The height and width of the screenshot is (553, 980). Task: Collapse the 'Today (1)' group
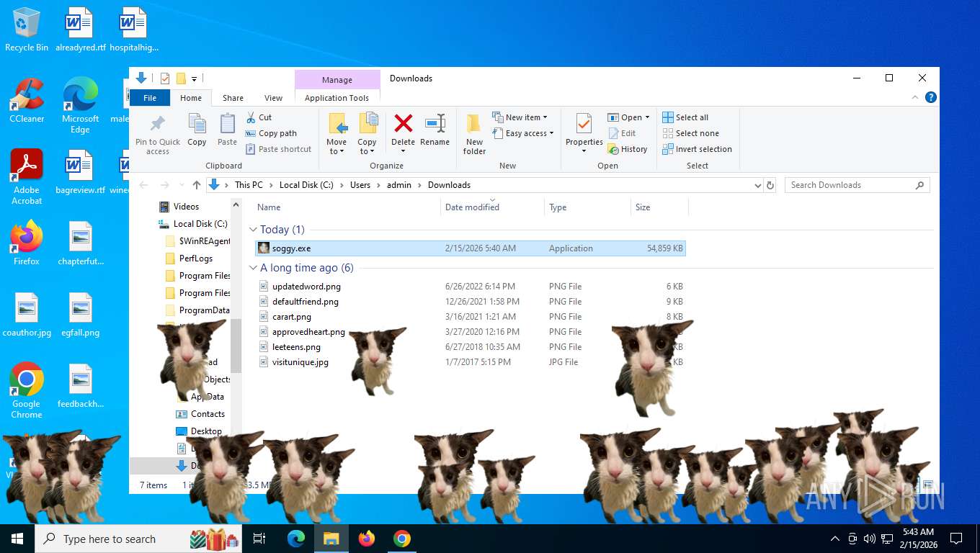253,230
